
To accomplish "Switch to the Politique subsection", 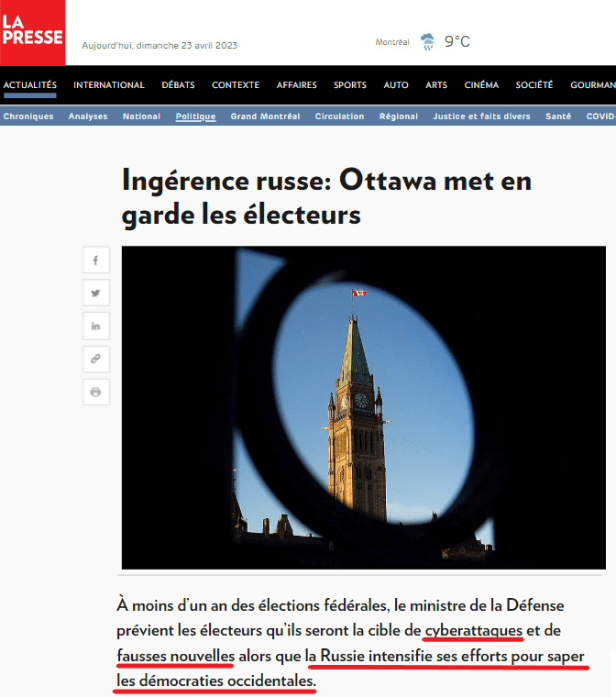I will [195, 116].
